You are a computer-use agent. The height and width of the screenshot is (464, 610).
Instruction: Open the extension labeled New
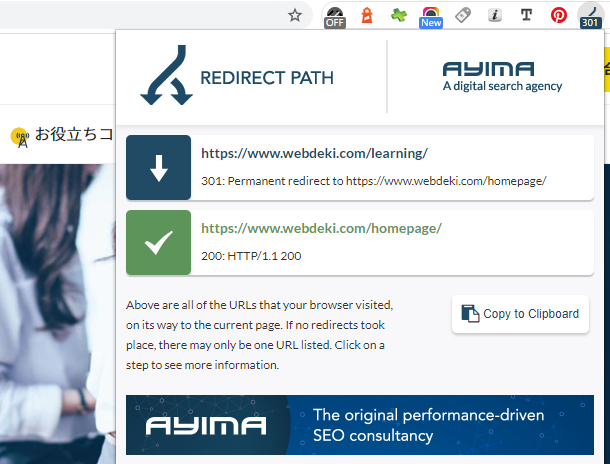431,17
